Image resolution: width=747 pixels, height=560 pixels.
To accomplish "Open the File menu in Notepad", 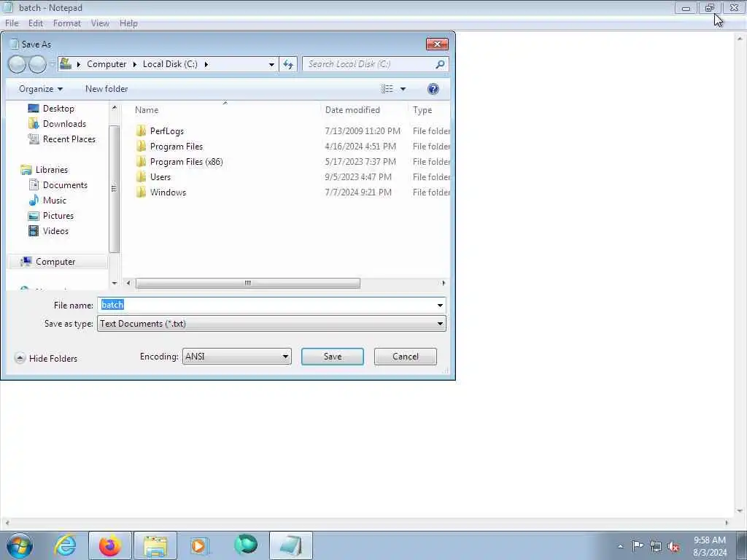I will point(12,23).
